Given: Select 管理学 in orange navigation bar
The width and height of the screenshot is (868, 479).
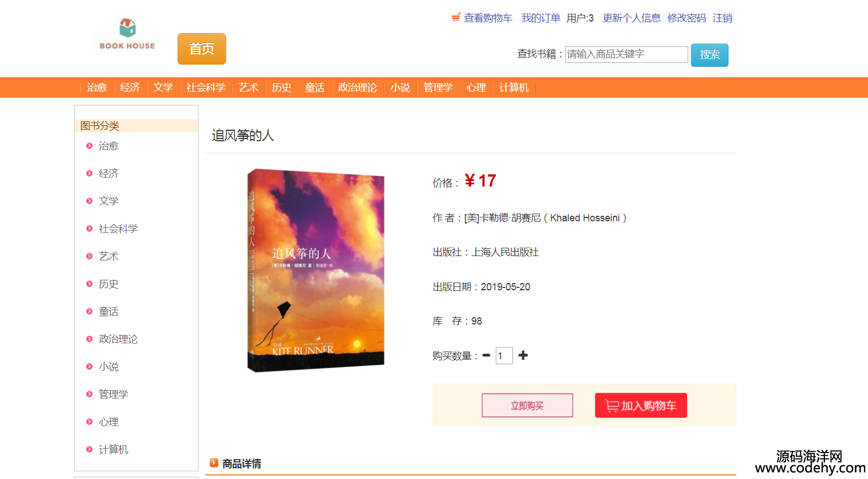Looking at the screenshot, I should (x=438, y=87).
